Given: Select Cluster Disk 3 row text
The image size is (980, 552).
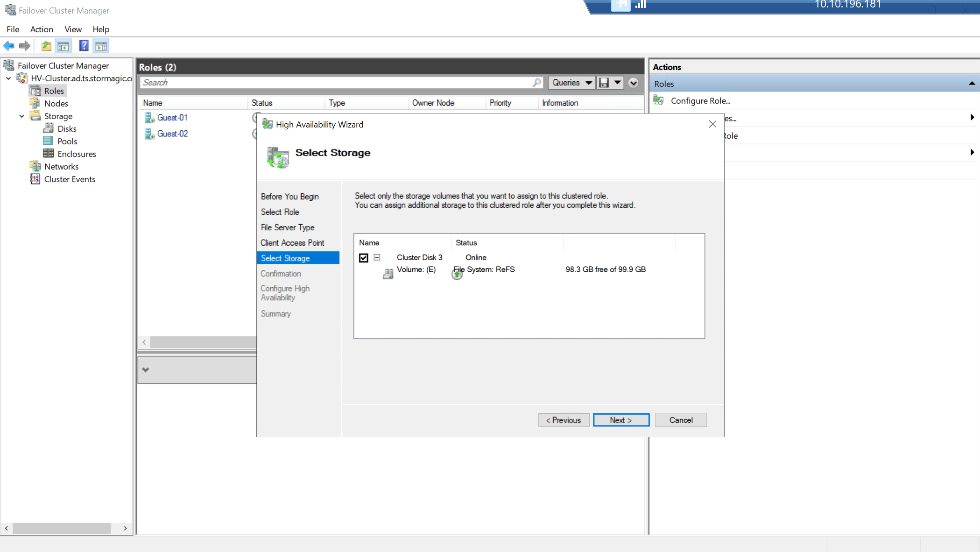Looking at the screenshot, I should tap(419, 257).
